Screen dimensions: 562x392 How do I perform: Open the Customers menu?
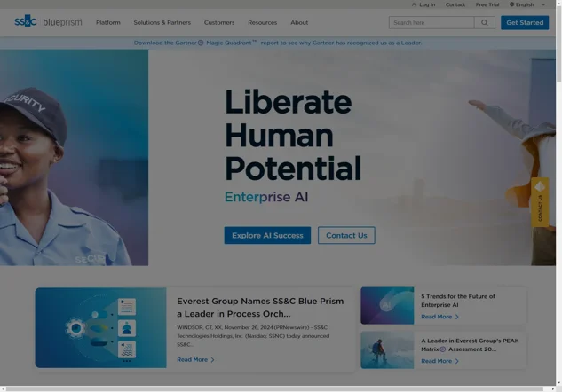219,22
